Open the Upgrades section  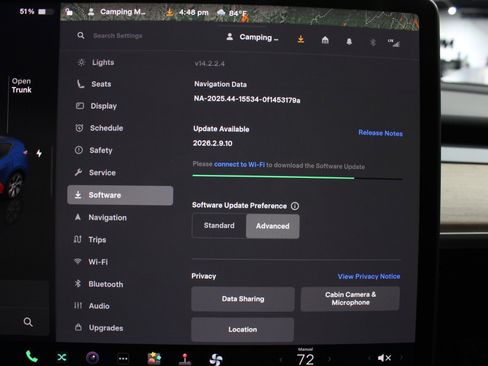tap(99, 328)
